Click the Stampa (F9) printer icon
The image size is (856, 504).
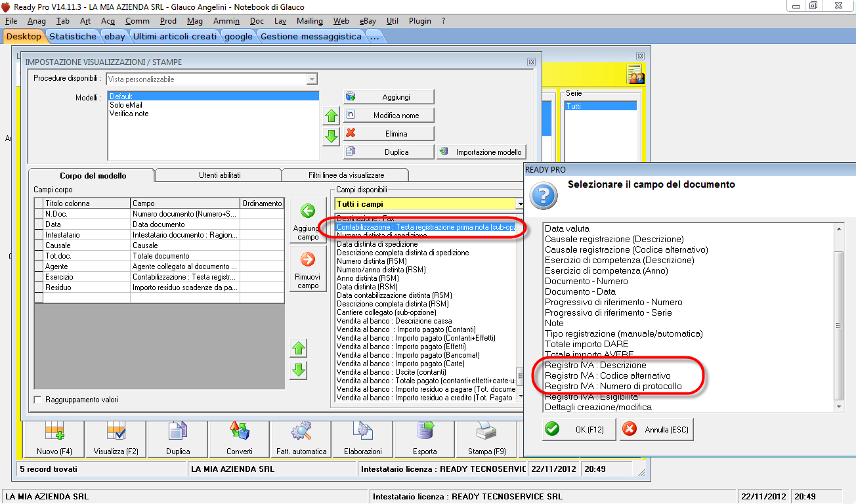(x=486, y=440)
